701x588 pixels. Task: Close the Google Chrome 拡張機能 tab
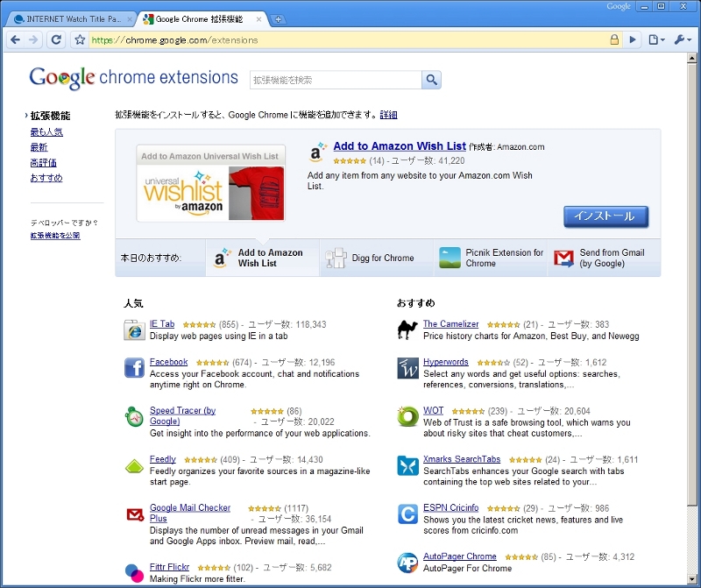point(258,19)
